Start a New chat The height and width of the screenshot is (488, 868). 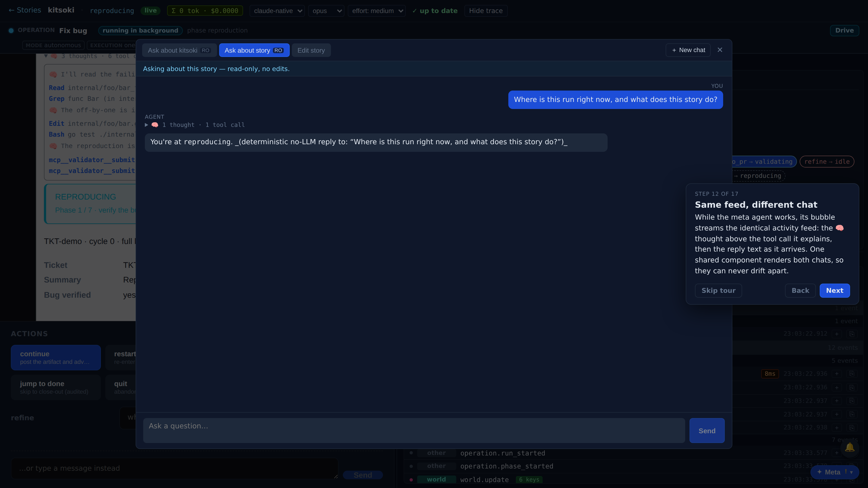[x=688, y=50]
